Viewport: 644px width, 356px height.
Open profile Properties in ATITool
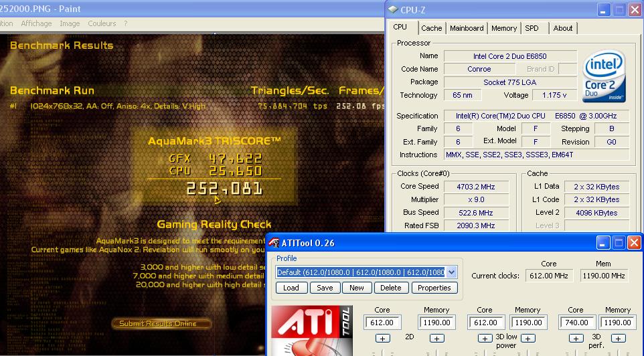(x=434, y=288)
